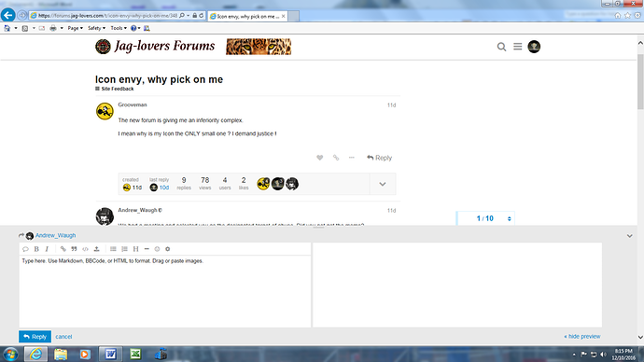Add a blockquote in the reply editor
The image size is (644, 362).
(74, 249)
